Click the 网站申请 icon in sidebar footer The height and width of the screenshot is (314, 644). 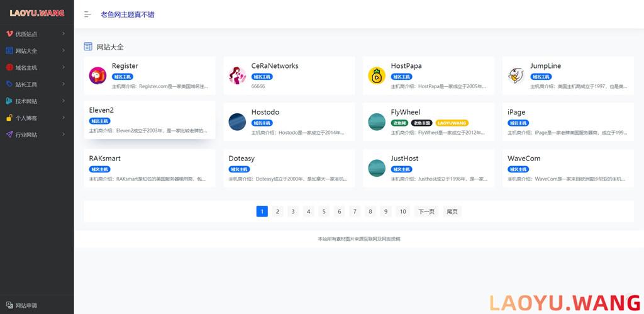pos(9,305)
